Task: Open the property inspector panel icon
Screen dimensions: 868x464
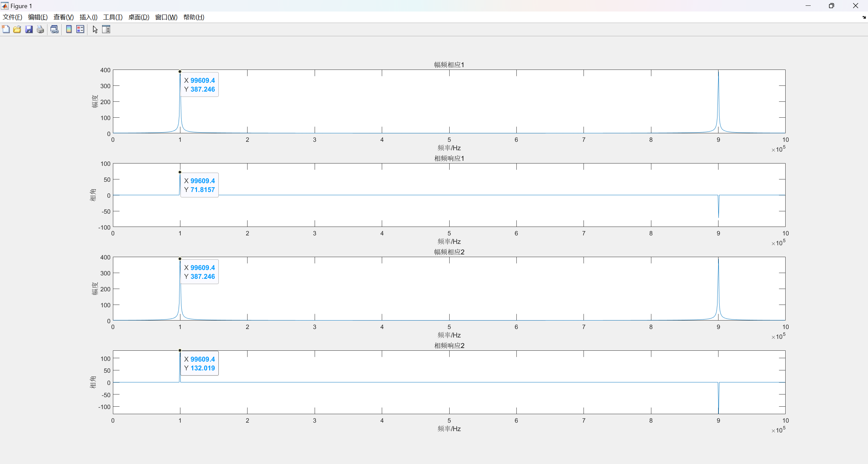Action: pos(106,30)
